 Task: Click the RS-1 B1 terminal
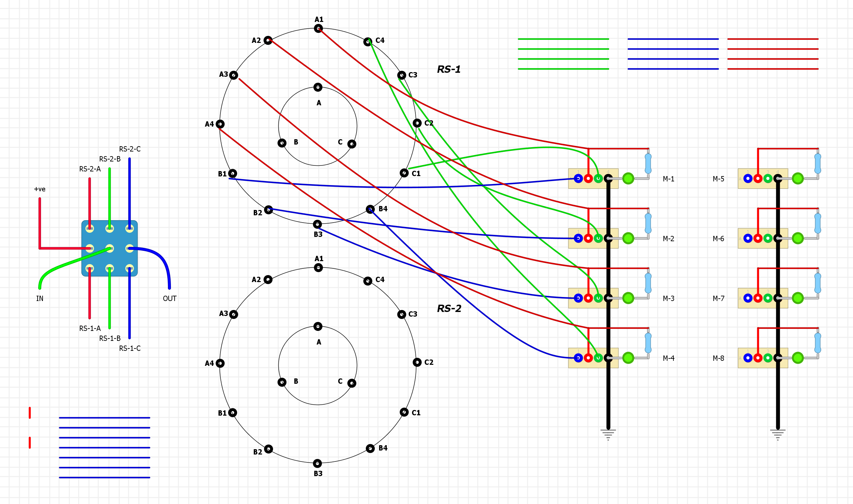point(232,173)
